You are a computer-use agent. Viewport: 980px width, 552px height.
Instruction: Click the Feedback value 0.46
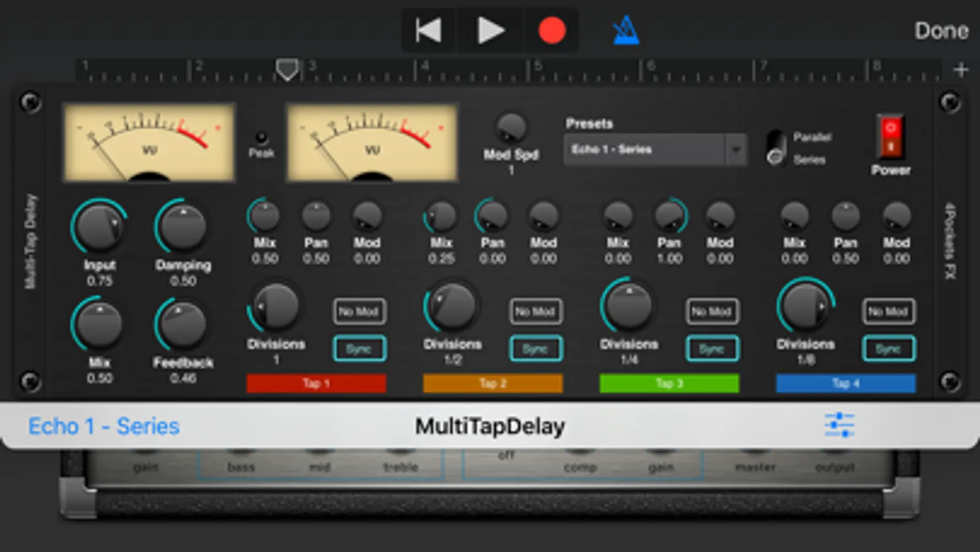click(183, 378)
